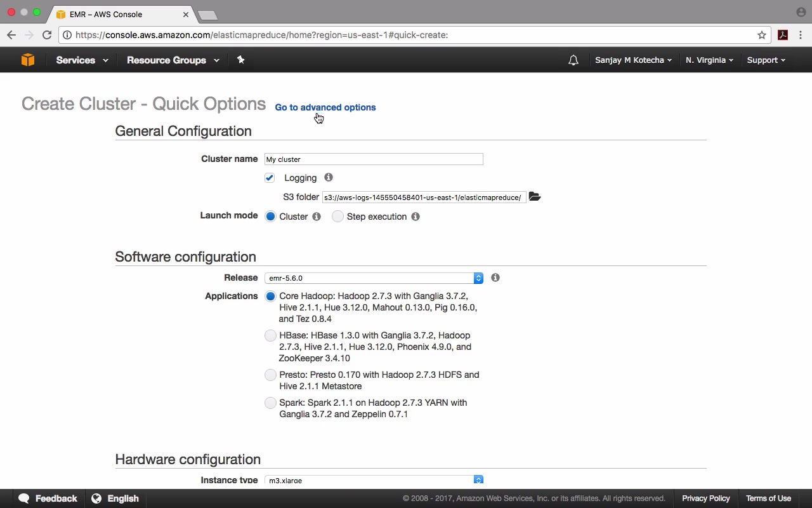Click the General Configuration section heading
The width and height of the screenshot is (812, 508).
coord(183,131)
